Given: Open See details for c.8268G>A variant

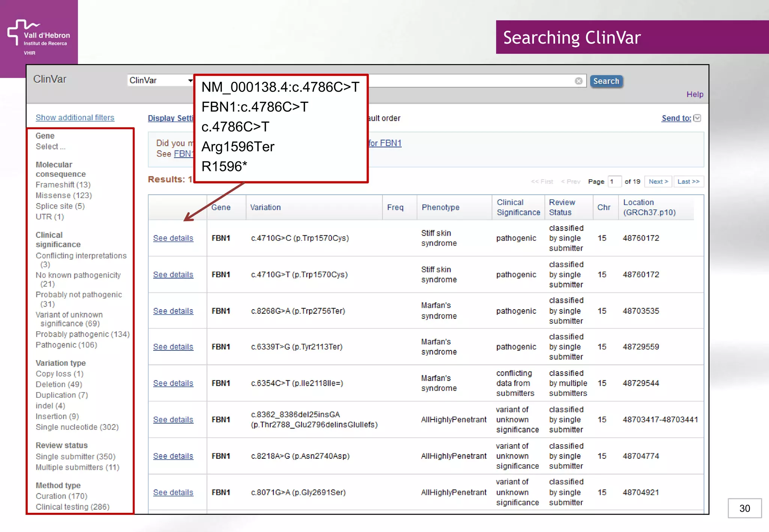Looking at the screenshot, I should point(173,311).
